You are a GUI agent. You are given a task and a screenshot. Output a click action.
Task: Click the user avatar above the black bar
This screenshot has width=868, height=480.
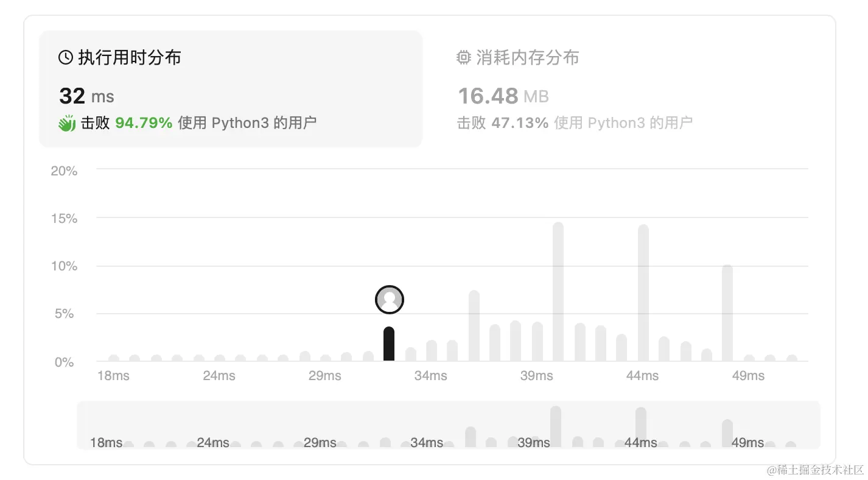click(x=390, y=300)
